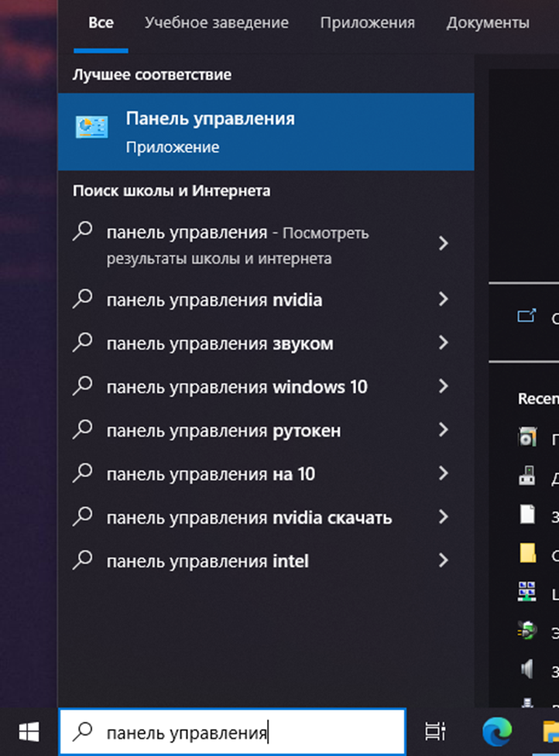Viewport: 559px width, 756px height.
Task: Open the speaker sound icon under Recent
Action: (x=529, y=669)
